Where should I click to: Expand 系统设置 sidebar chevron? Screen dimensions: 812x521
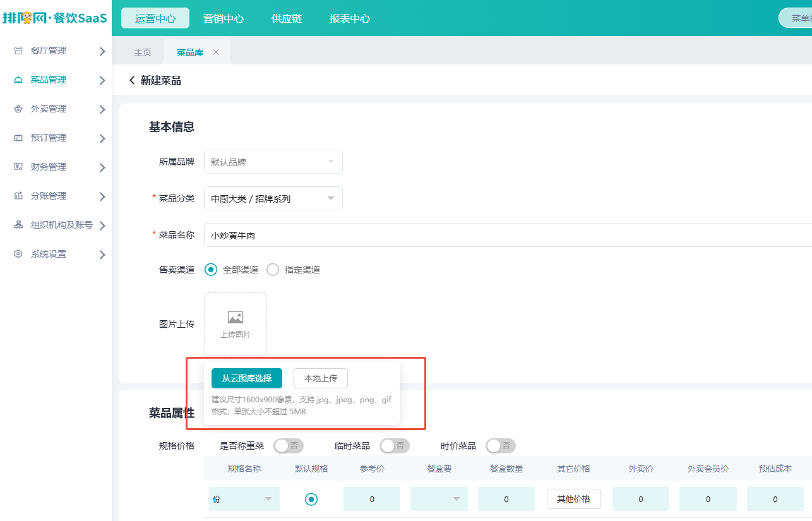(x=102, y=255)
